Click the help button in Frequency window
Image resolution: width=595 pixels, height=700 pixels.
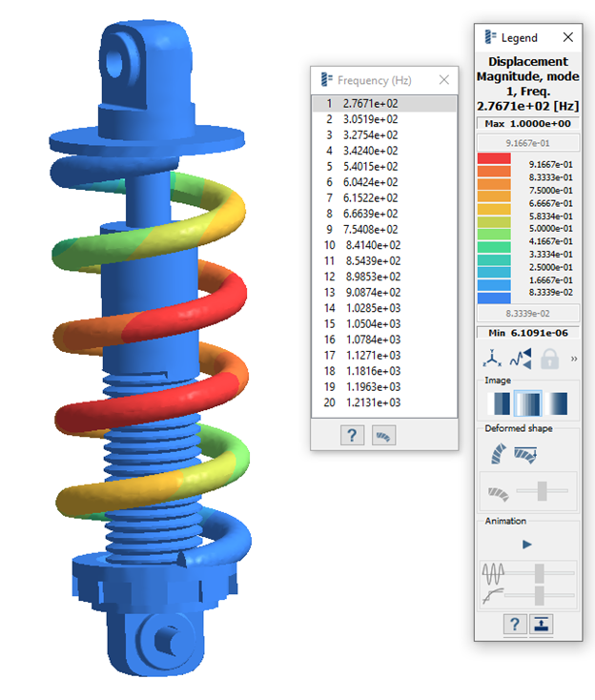(352, 435)
